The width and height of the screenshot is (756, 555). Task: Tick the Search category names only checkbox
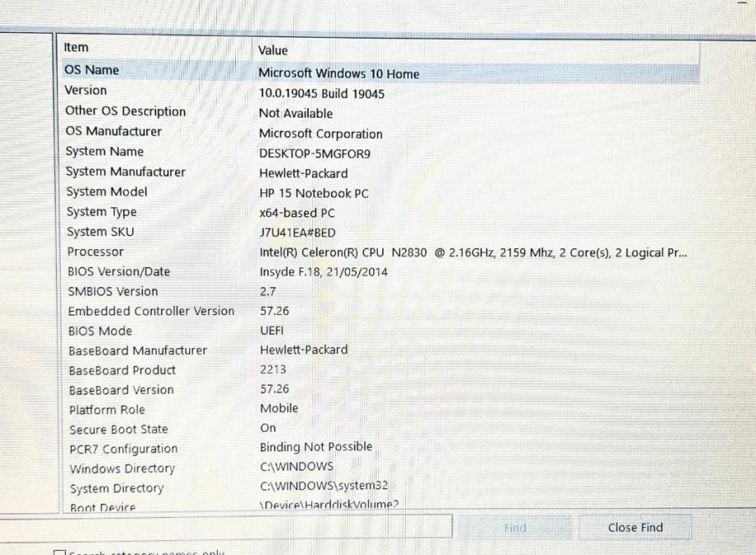[x=59, y=553]
